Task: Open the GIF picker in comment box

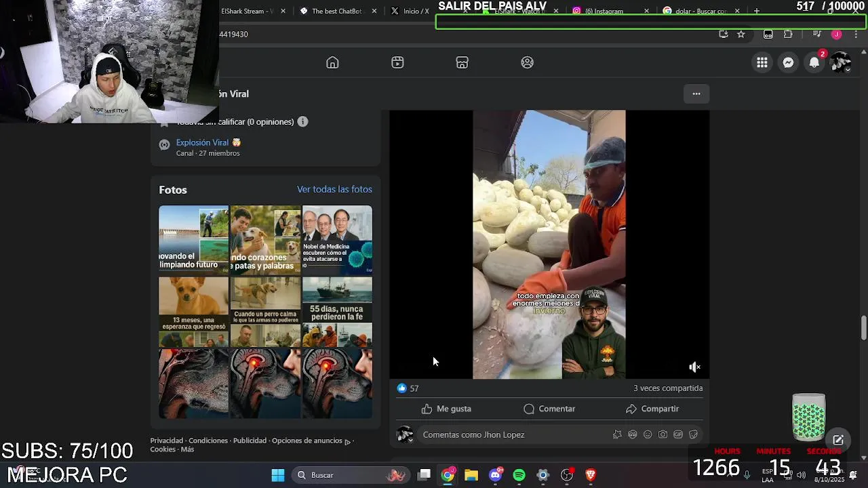Action: [x=678, y=434]
